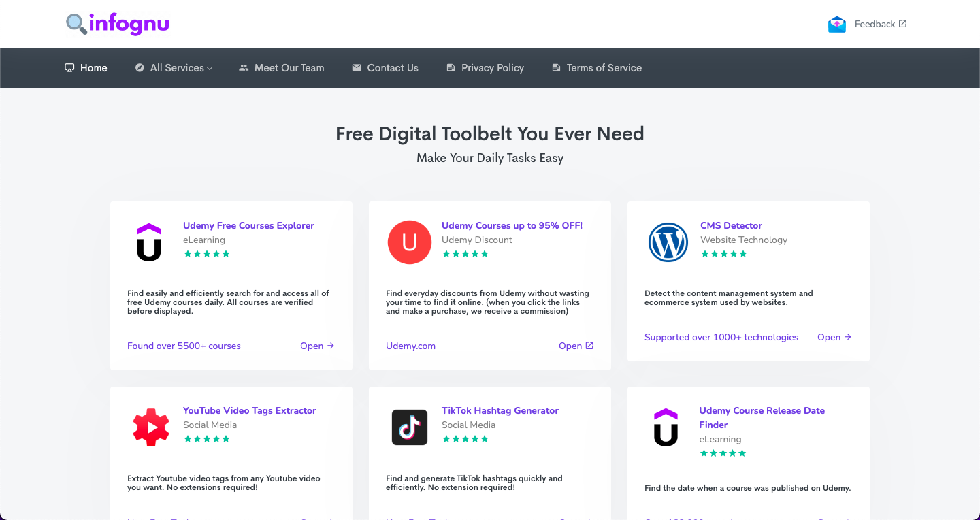The image size is (980, 520).
Task: Click the Feedback inbox icon
Action: (x=837, y=24)
